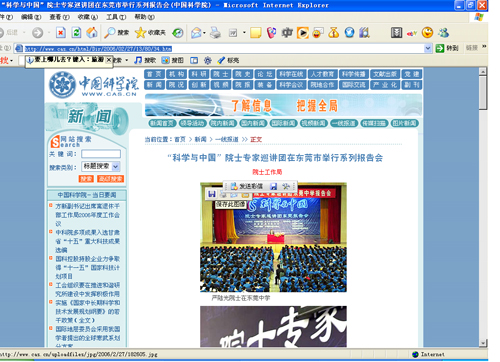The width and height of the screenshot is (500, 362).
Task: Click the Print icon in toolbar
Action: (x=216, y=33)
